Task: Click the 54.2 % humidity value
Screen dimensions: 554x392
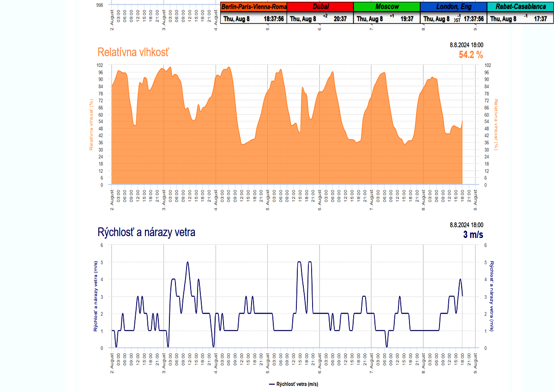Action: click(x=470, y=55)
